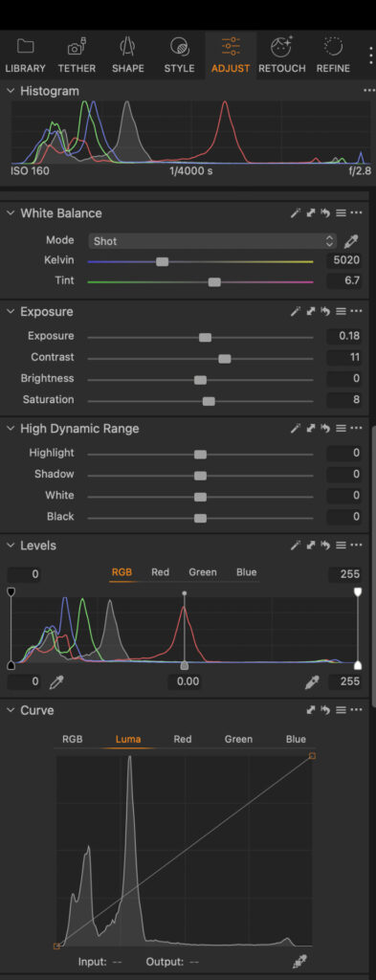Copy and apply White Balance adjustments
The width and height of the screenshot is (376, 980).
pos(311,213)
